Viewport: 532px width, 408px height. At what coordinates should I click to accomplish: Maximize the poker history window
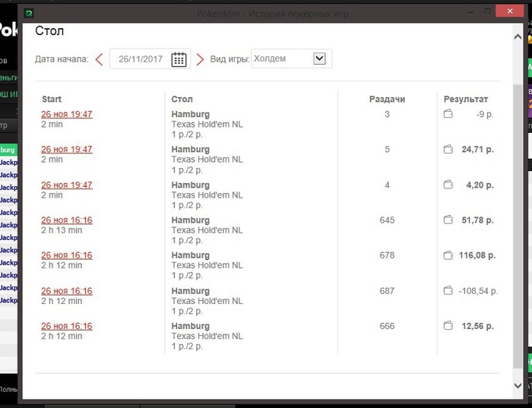(x=488, y=11)
